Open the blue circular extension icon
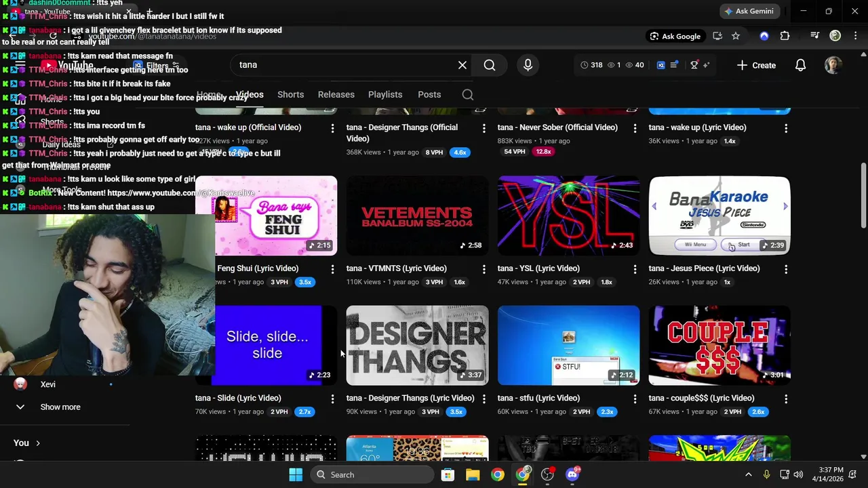Image resolution: width=868 pixels, height=488 pixels. 764,36
